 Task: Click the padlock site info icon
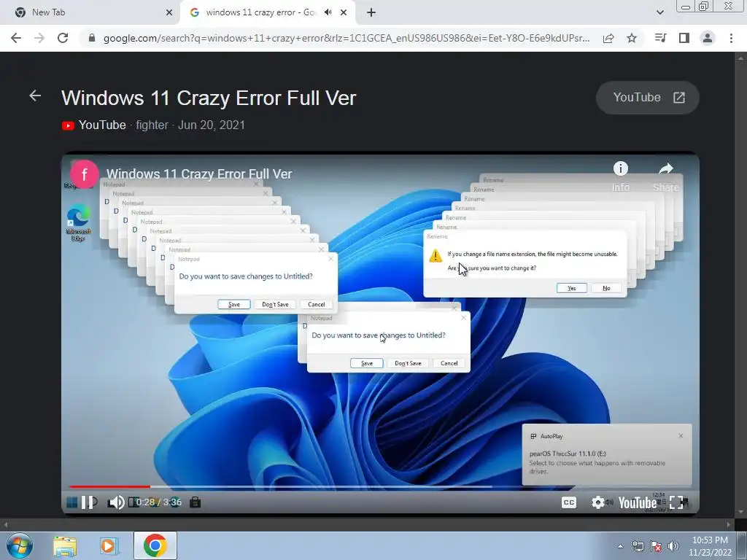[x=92, y=38]
